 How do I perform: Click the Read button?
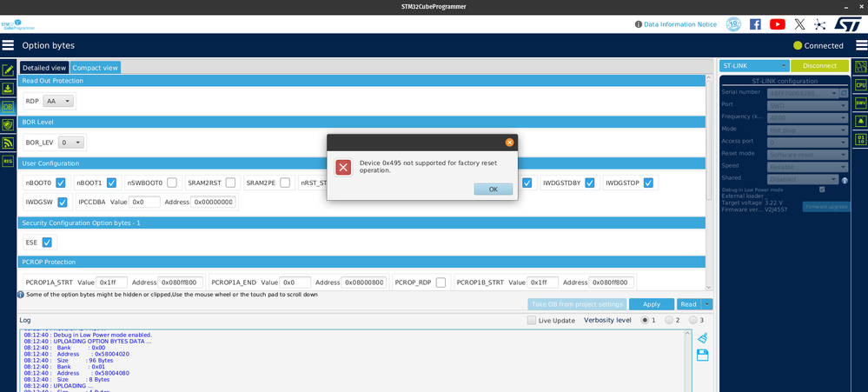[x=689, y=304]
